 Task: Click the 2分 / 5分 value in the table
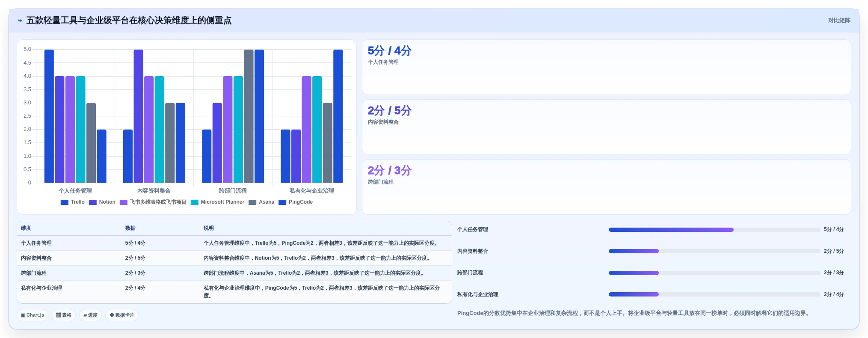pos(135,258)
